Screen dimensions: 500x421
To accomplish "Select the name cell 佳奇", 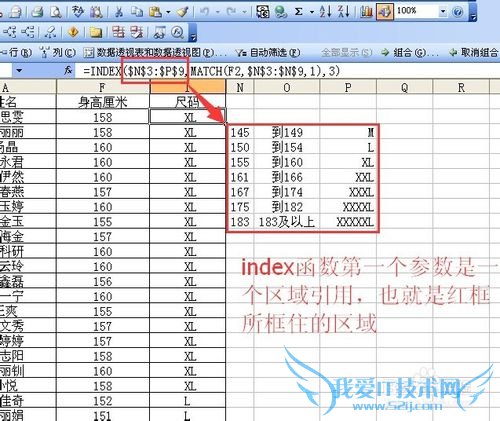I will click(28, 401).
